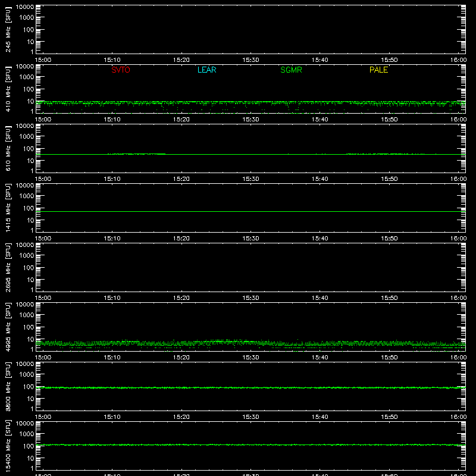Select the 245 MHz [SFU] axis title
Viewport: 476px width, 476px height.
(8, 29)
